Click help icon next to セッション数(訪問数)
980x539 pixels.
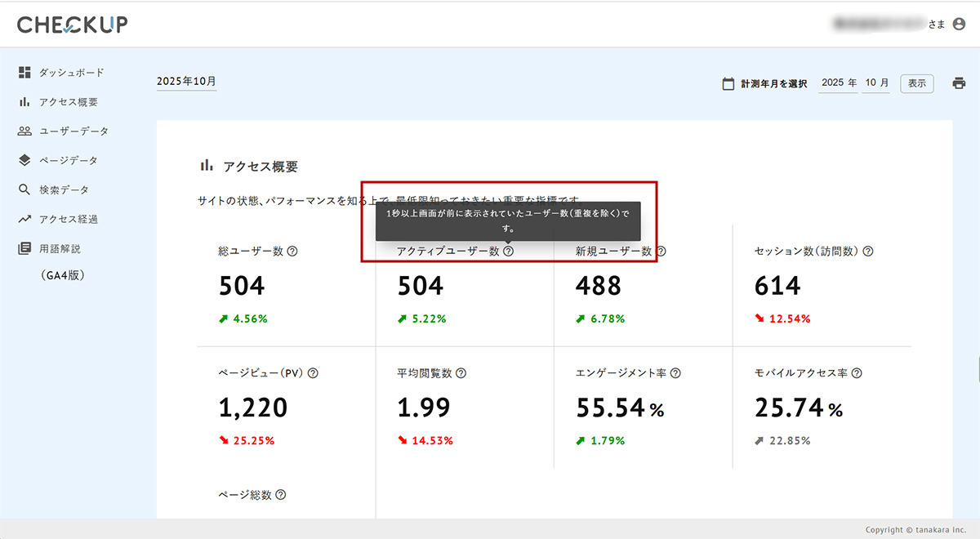(x=867, y=252)
